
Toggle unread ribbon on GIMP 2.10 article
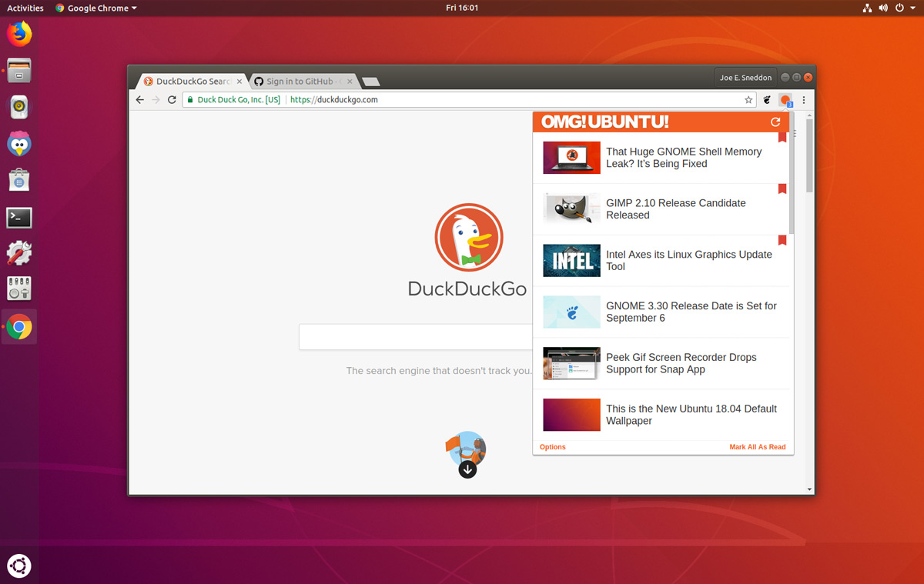tap(782, 189)
